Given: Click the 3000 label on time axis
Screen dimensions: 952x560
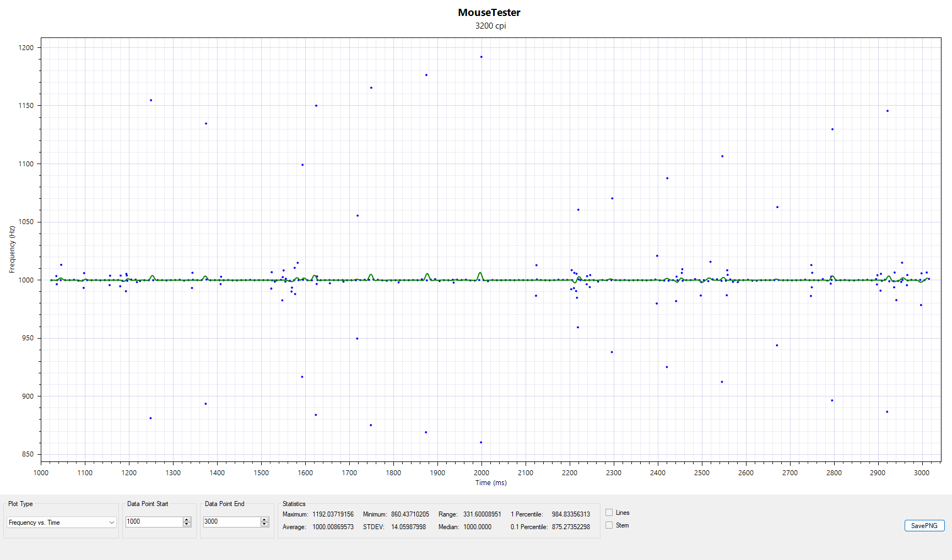Looking at the screenshot, I should click(x=922, y=473).
